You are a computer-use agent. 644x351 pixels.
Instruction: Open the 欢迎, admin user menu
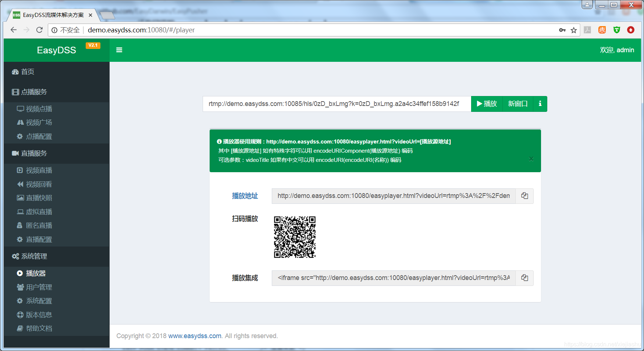coord(617,50)
